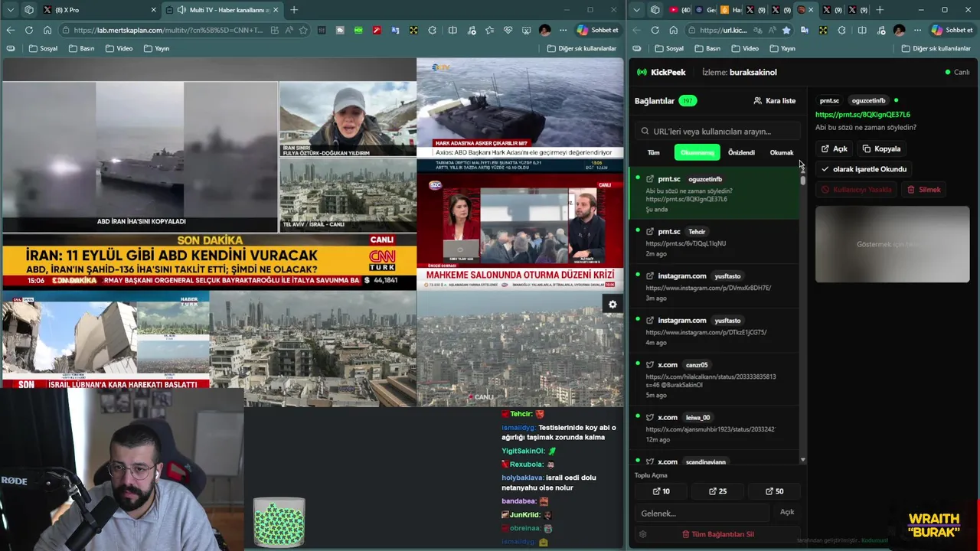
Task: Open the prnt.sc link with the Açık button
Action: (835, 148)
